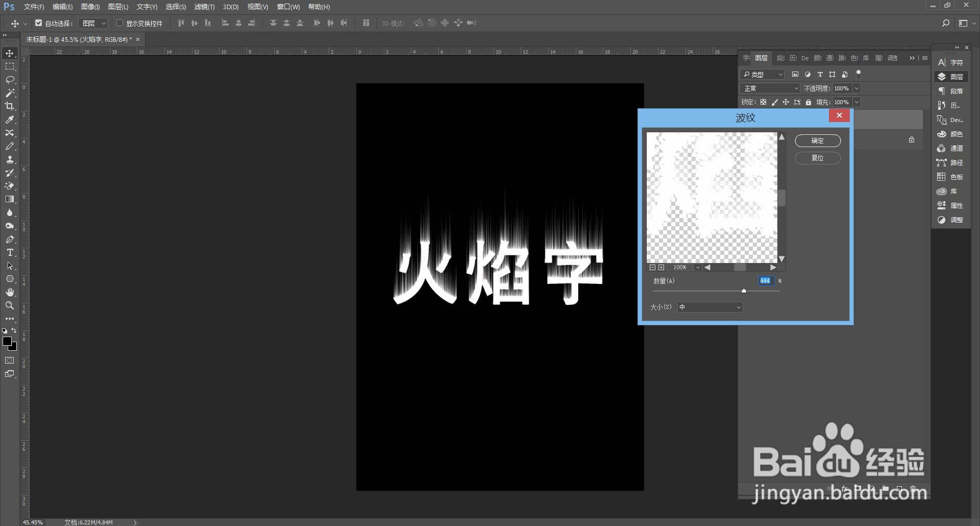Select the Hand tool
980x526 pixels.
click(x=9, y=292)
